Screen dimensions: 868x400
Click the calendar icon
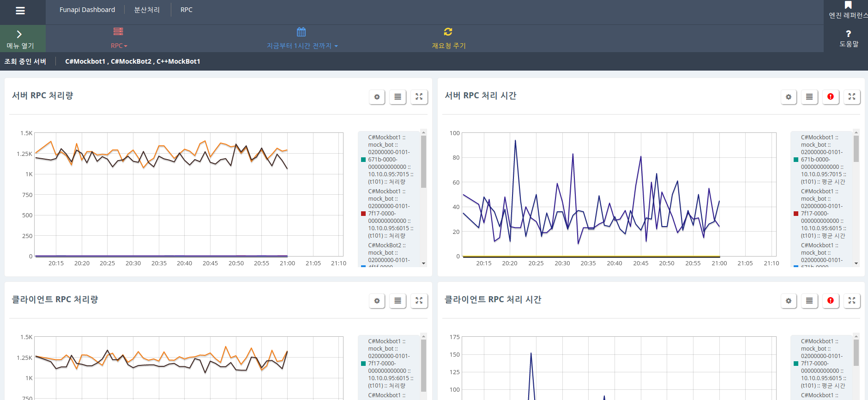point(301,32)
